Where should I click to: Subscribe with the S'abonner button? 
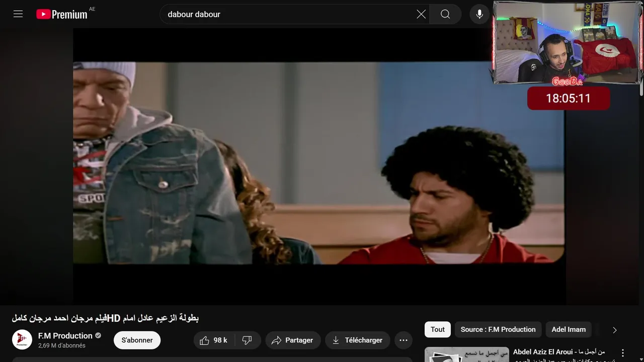point(137,340)
